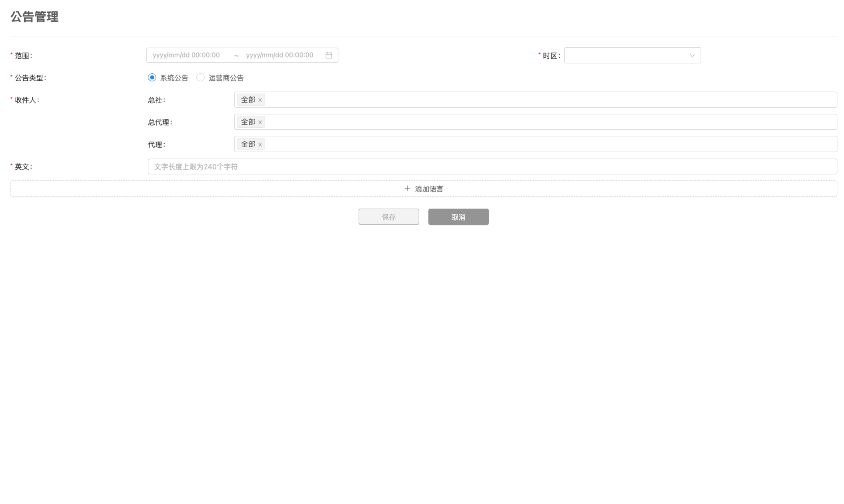Image resolution: width=844 pixels, height=504 pixels.
Task: Click the dropdown arrow in 时区 selector
Action: click(692, 55)
